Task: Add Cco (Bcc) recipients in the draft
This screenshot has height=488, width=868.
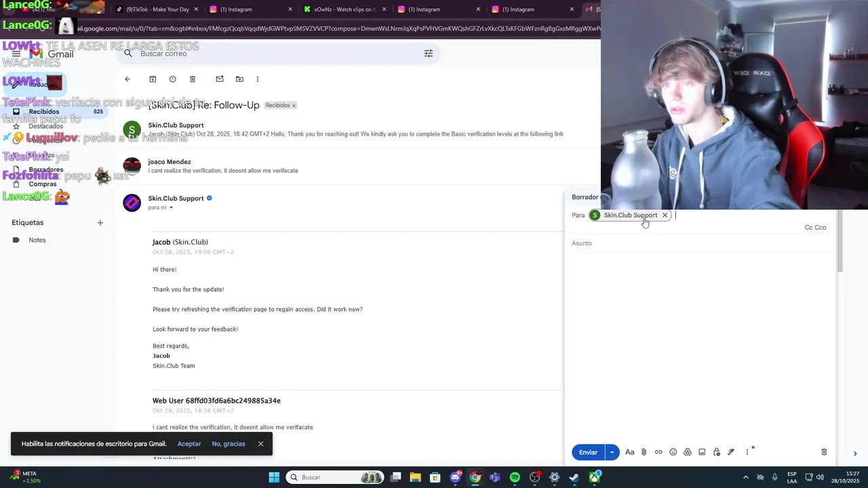Action: click(821, 228)
